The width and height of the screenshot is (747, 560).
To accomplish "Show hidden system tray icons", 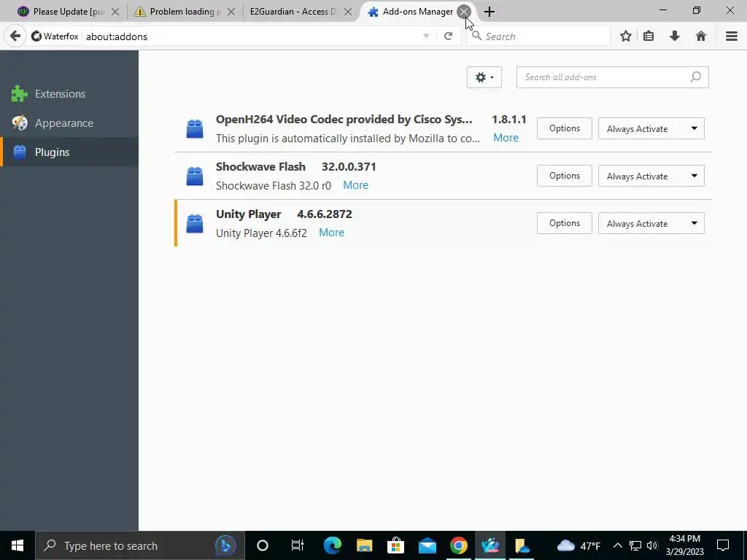I will pos(617,545).
